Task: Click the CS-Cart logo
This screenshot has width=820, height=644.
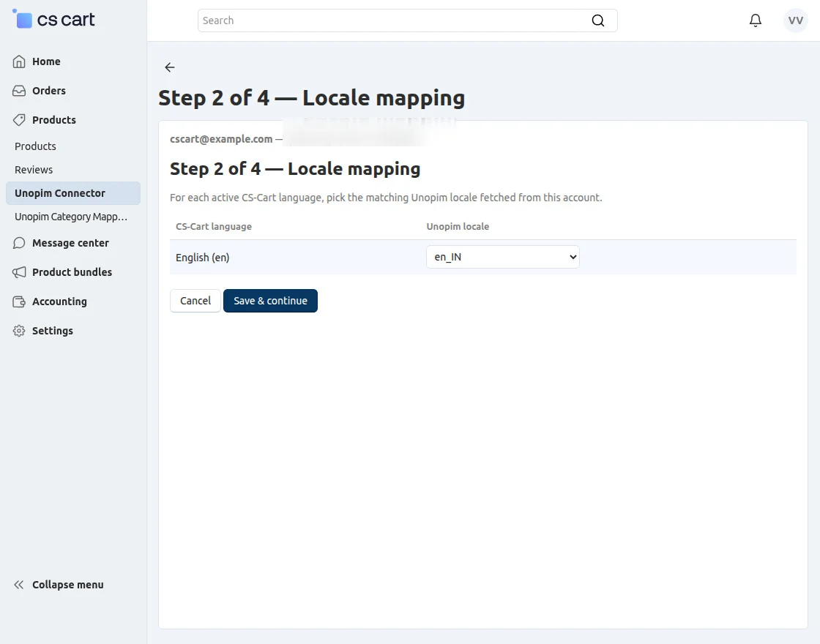Action: [53, 19]
